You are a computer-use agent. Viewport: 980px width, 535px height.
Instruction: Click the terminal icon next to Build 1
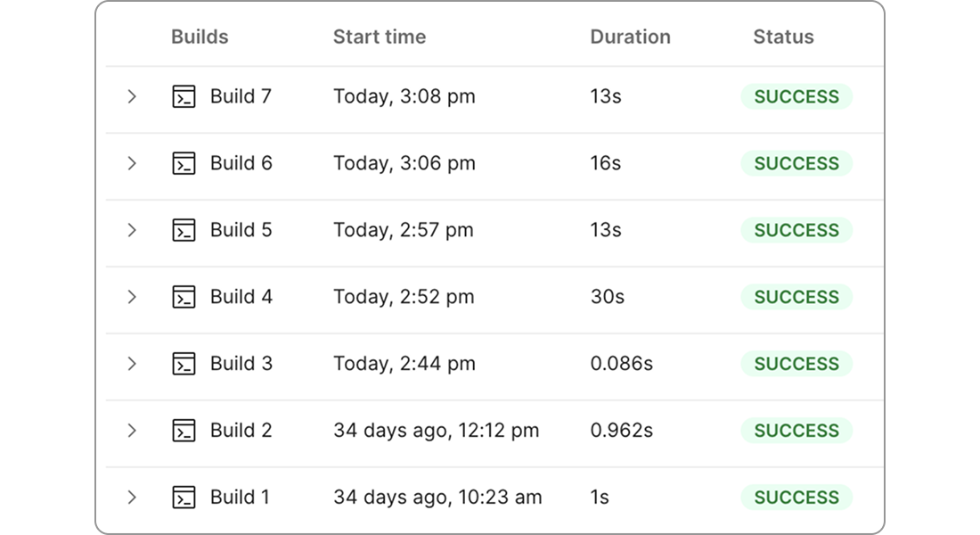click(x=184, y=498)
